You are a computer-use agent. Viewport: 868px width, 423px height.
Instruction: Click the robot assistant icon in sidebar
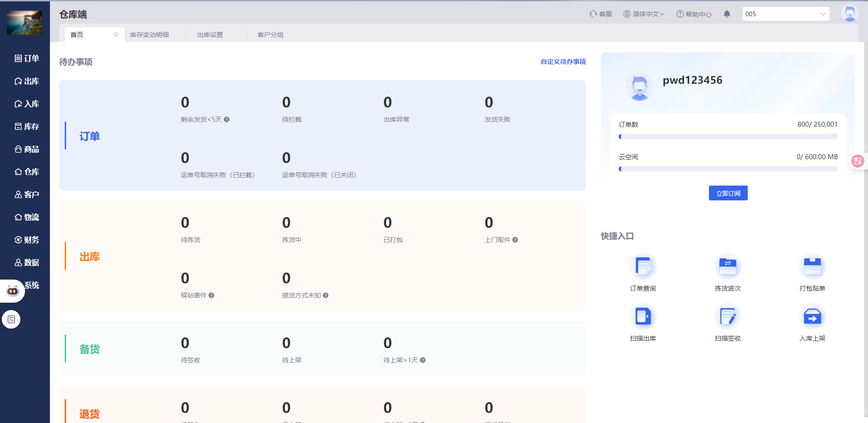coord(12,291)
